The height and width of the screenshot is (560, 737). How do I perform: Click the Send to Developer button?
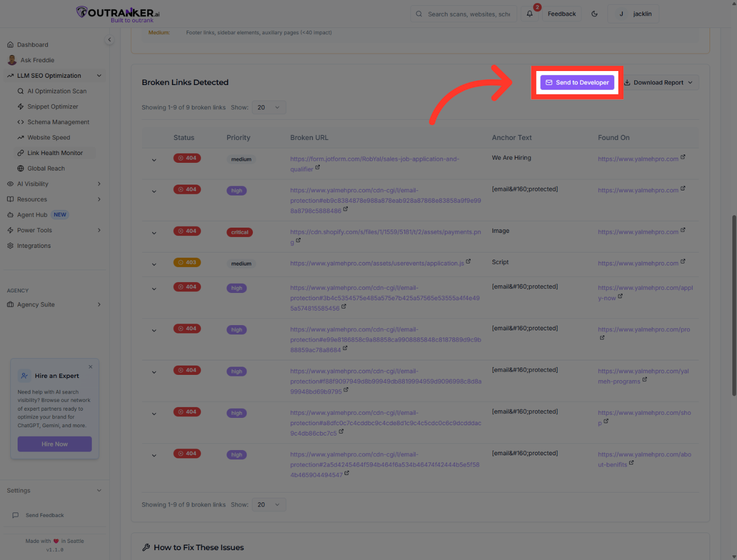577,82
